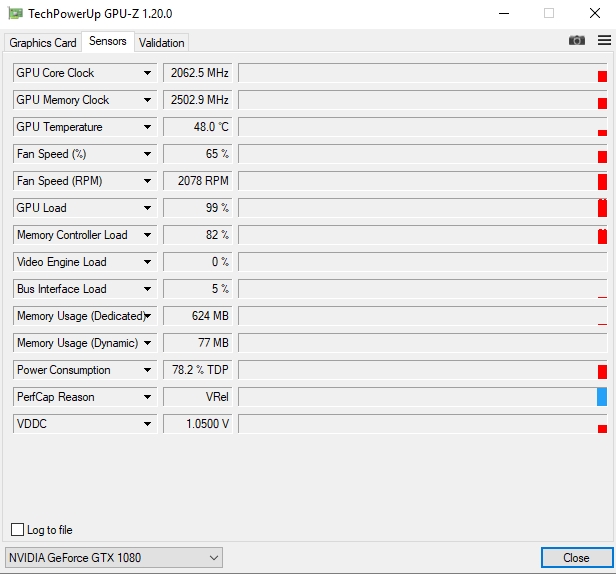Image resolution: width=616 pixels, height=574 pixels.
Task: Click the 2062.5 MHz core clock value
Action: click(x=198, y=73)
